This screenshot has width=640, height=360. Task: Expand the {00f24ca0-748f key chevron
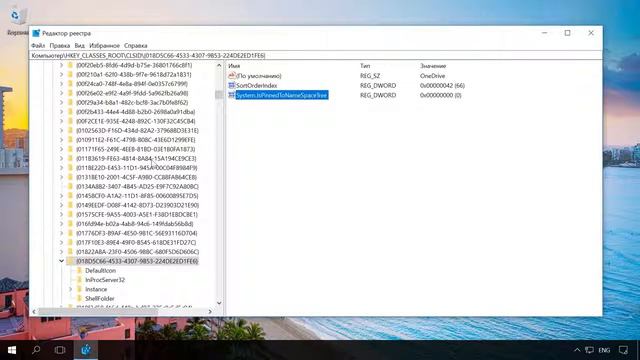pyautogui.click(x=61, y=84)
